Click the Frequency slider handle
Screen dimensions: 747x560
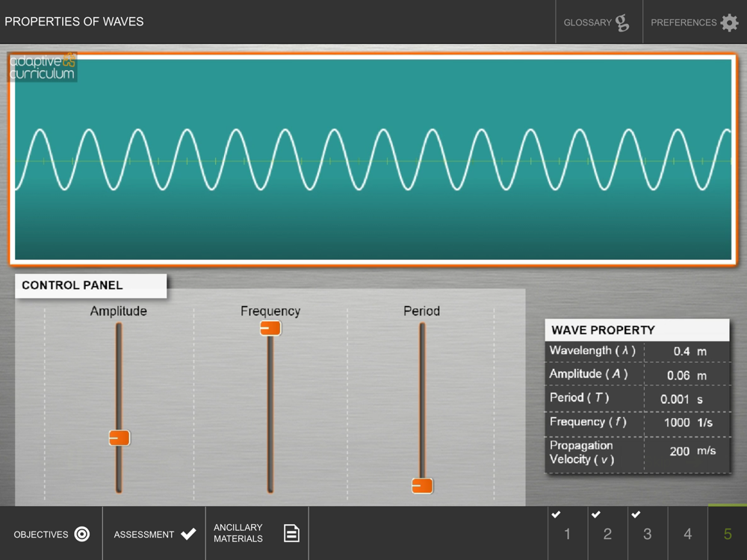(270, 328)
